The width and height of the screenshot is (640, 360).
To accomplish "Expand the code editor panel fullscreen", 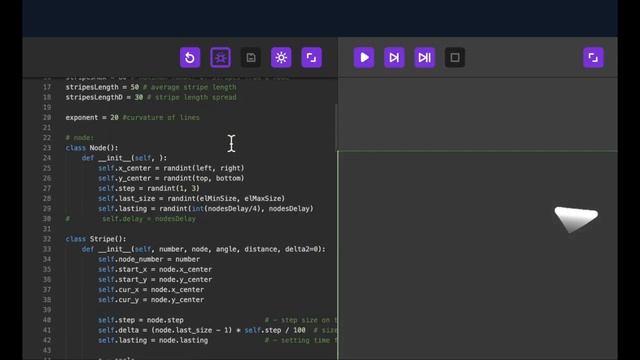I will pyautogui.click(x=311, y=58).
